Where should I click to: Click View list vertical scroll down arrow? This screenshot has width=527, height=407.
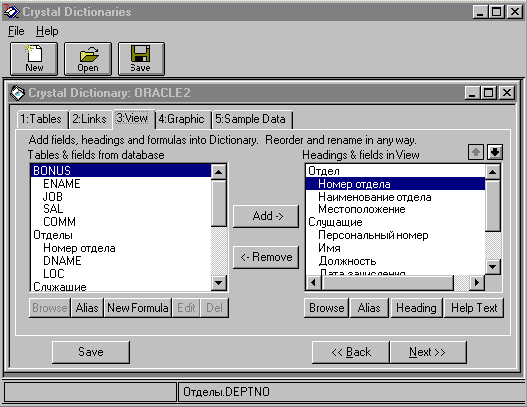(x=493, y=267)
